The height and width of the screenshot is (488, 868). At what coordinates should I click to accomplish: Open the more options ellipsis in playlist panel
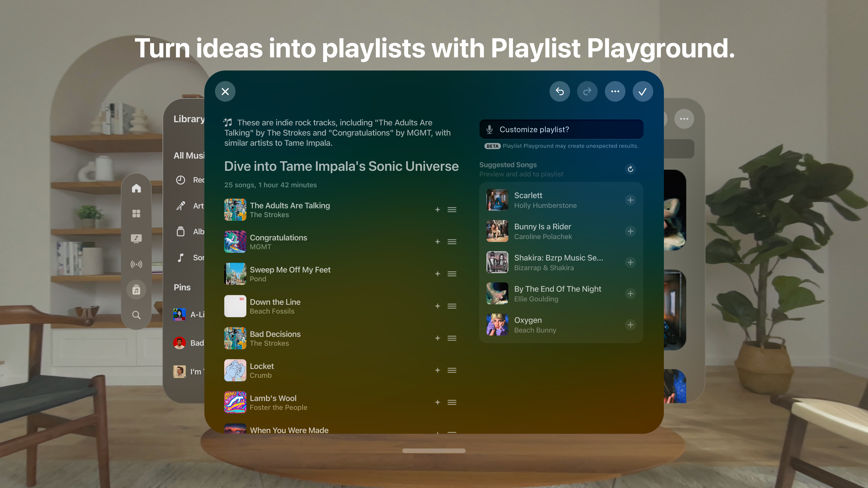[615, 91]
